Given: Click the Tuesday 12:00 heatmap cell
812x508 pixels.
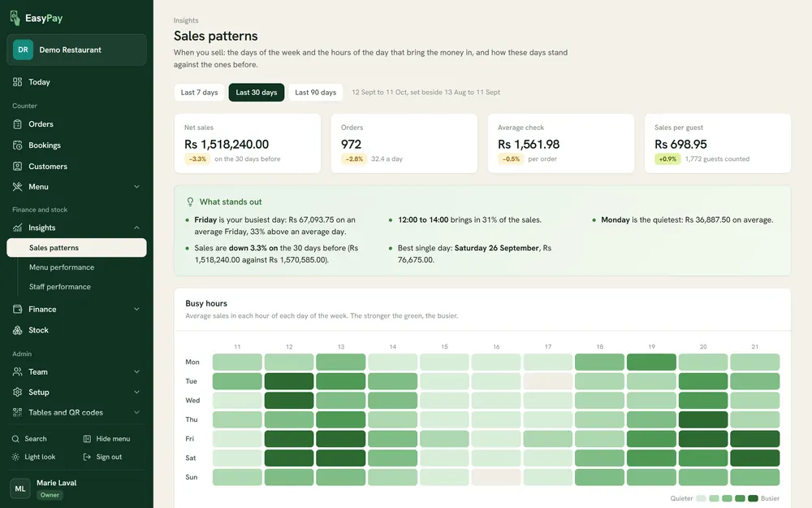Looking at the screenshot, I should coord(289,381).
